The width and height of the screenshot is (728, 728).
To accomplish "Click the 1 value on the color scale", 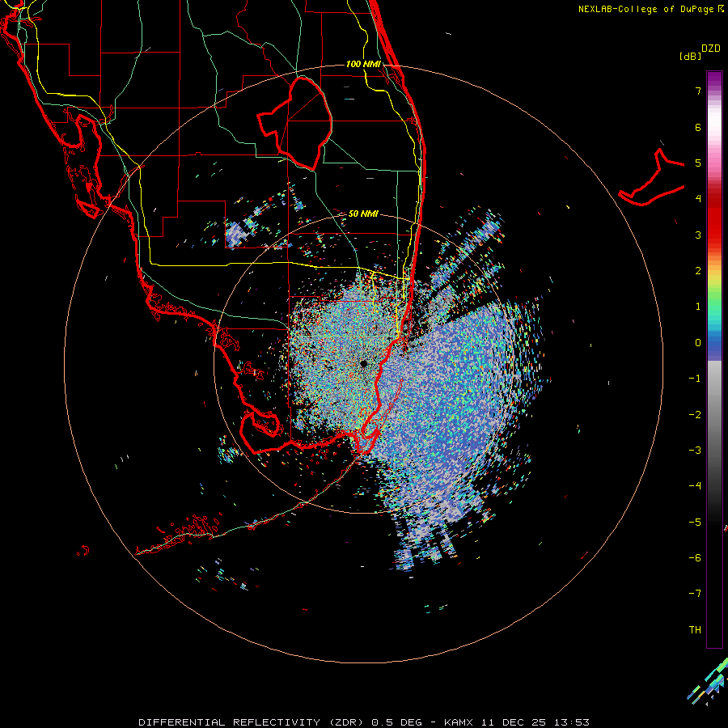I will pyautogui.click(x=698, y=307).
